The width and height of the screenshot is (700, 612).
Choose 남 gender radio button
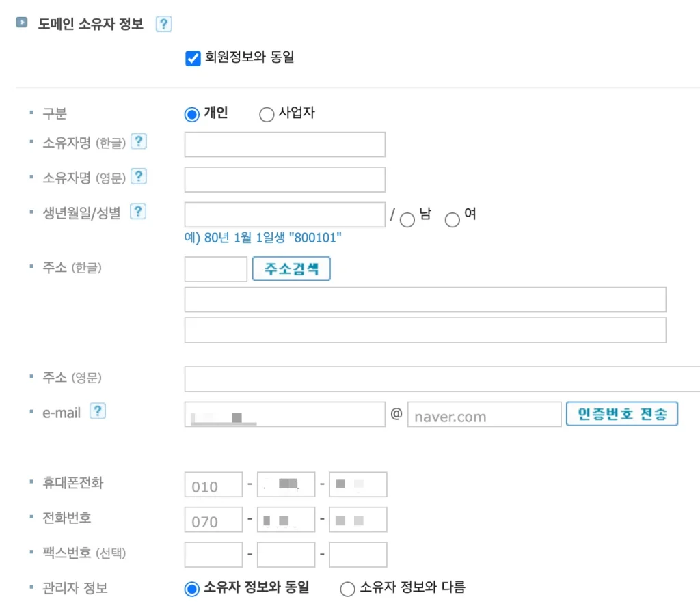tap(407, 220)
